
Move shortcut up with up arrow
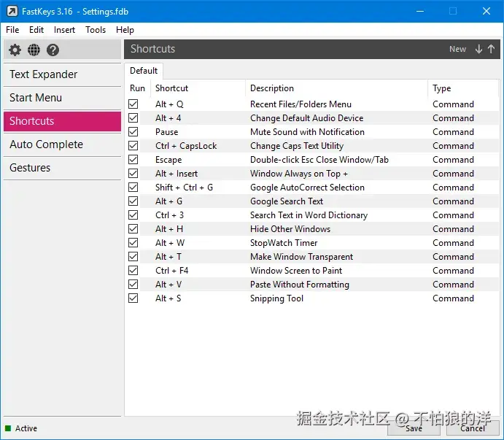tap(491, 49)
